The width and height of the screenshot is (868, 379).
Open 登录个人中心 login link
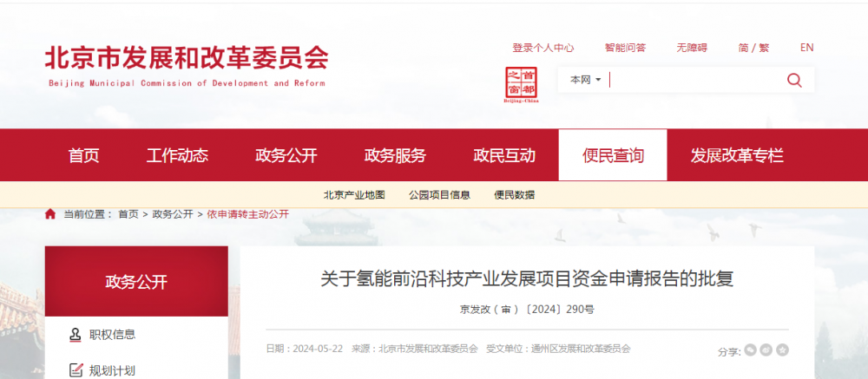coord(543,48)
